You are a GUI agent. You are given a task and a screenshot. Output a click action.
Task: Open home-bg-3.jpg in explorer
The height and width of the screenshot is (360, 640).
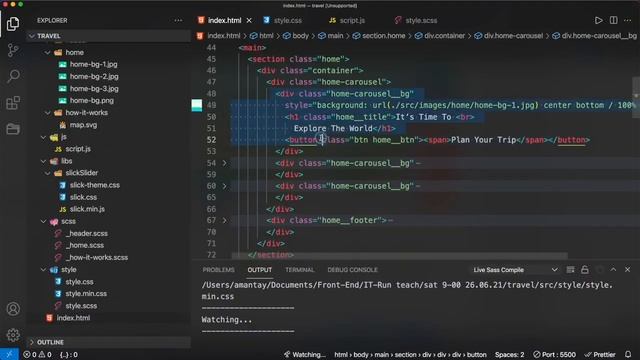pos(94,89)
